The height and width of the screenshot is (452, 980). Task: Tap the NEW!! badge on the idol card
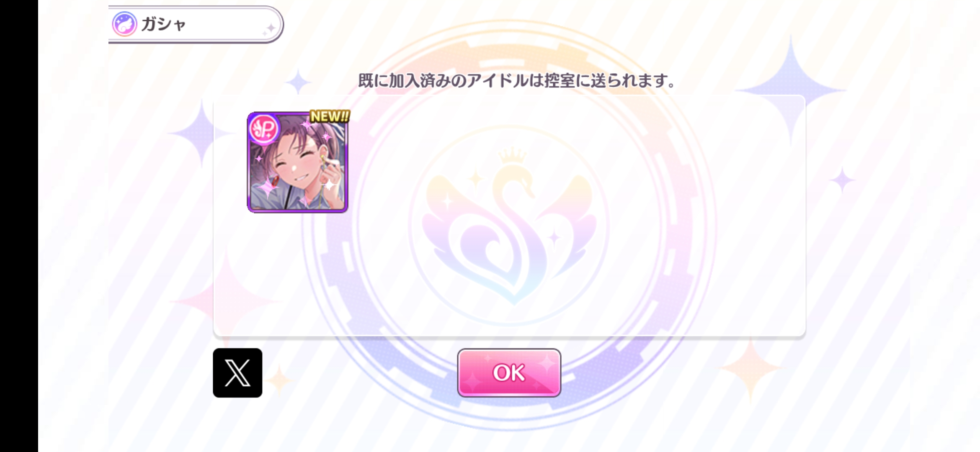pyautogui.click(x=330, y=116)
